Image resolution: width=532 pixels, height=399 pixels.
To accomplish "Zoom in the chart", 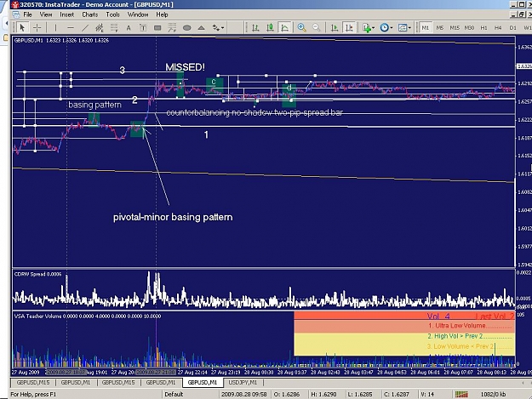I will click(x=301, y=28).
